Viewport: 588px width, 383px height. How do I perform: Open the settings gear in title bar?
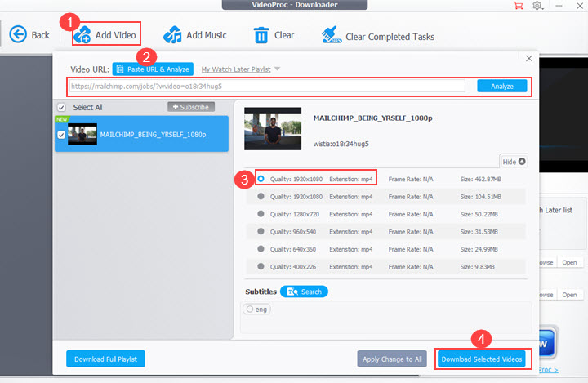(537, 6)
